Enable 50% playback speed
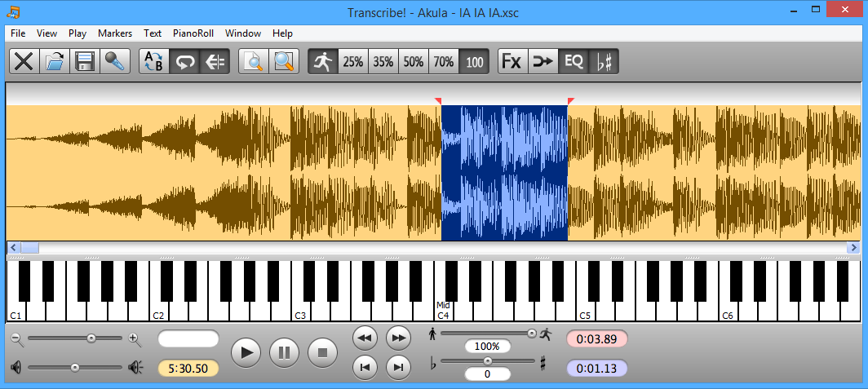This screenshot has height=389, width=868. click(414, 62)
